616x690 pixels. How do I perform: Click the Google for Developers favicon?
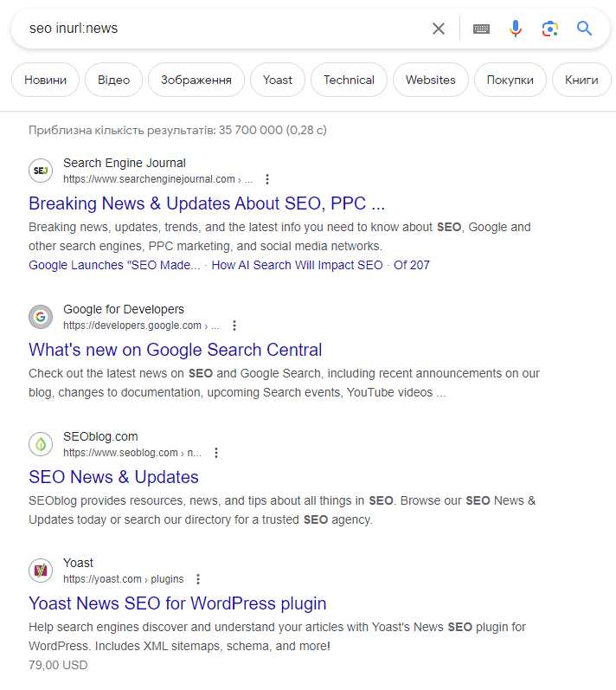pos(41,317)
